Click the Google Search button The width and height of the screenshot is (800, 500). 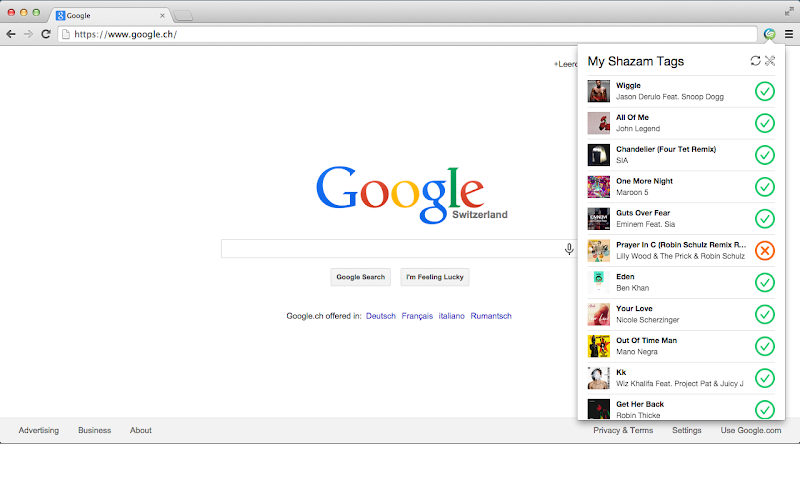click(360, 277)
